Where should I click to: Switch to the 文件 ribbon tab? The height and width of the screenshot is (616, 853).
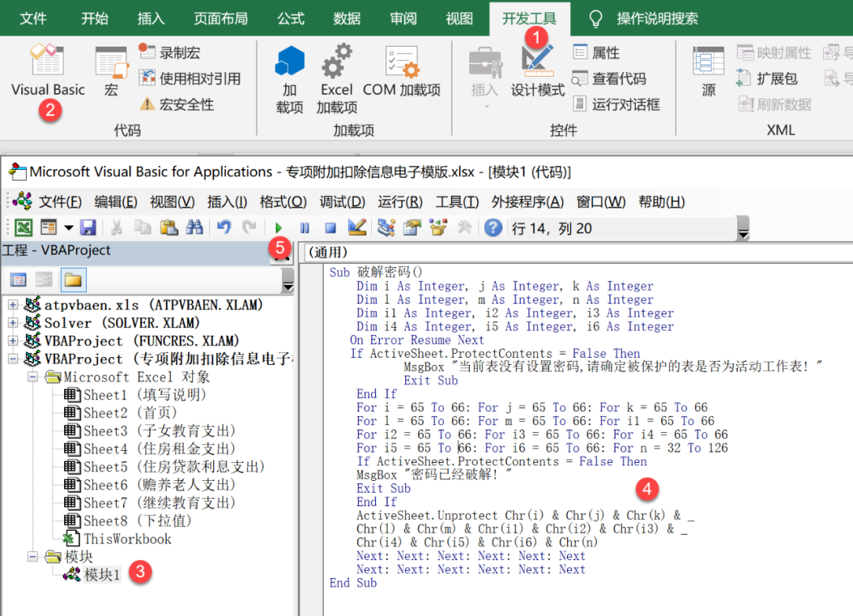click(x=32, y=18)
